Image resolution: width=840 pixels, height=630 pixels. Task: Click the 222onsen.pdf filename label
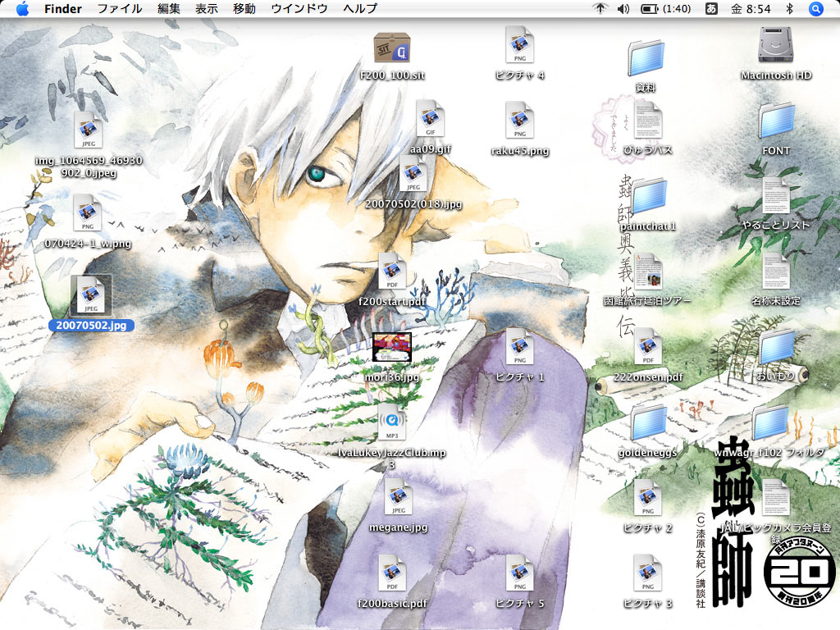[648, 377]
